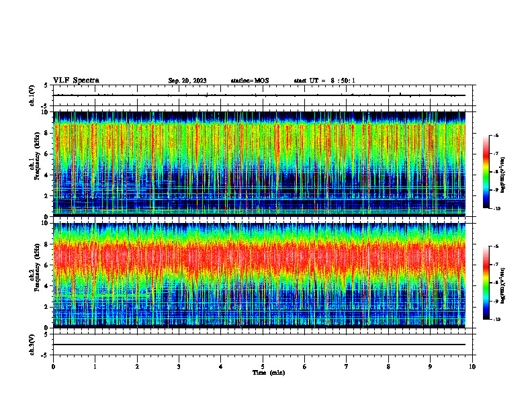
Task: Click time-axis tick label "7"
Action: (347, 367)
